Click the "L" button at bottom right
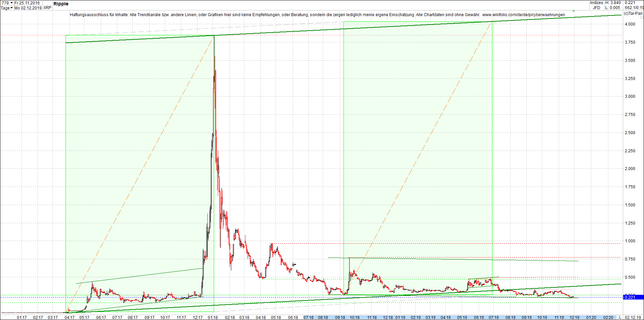This screenshot has width=644, height=320. (621, 317)
